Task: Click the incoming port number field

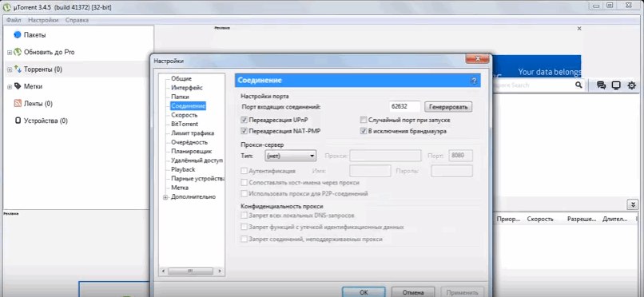Action: (404, 107)
